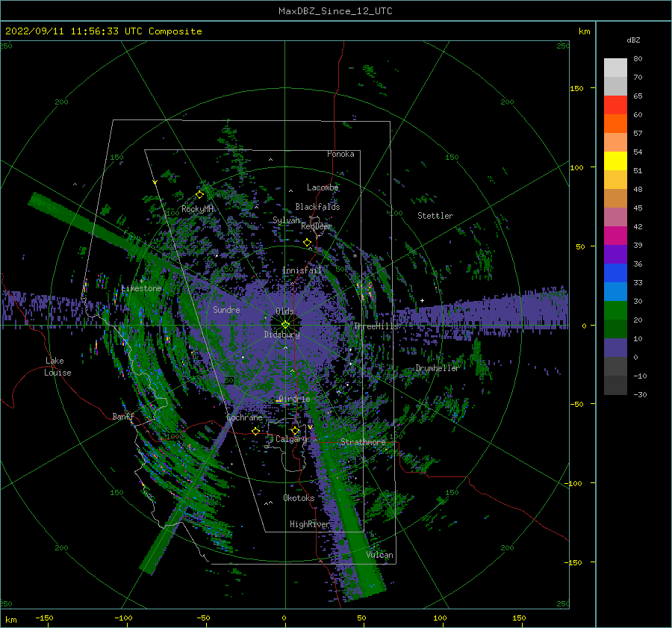Click the Cochrane label
Image resolution: width=672 pixels, height=628 pixels.
pyautogui.click(x=244, y=417)
